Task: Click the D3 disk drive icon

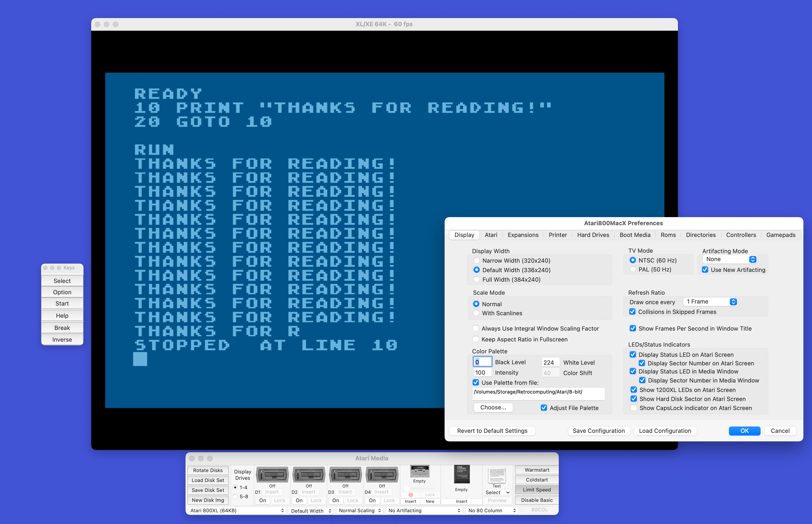Action: (345, 475)
